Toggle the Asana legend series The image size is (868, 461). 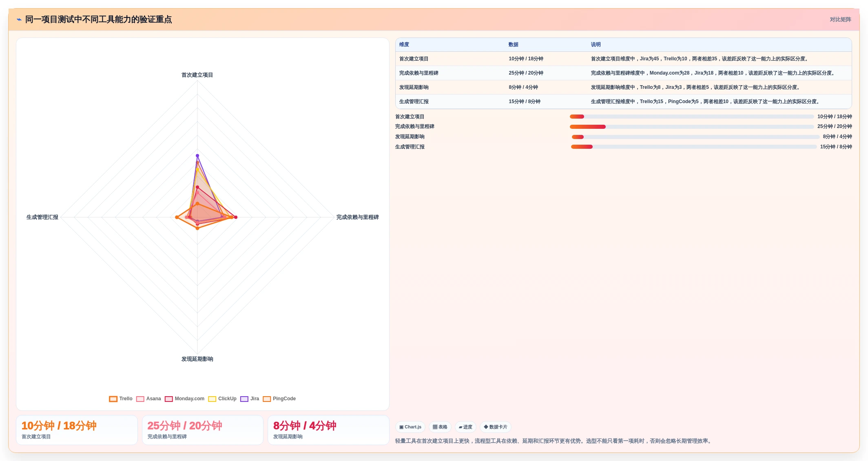[x=148, y=399]
